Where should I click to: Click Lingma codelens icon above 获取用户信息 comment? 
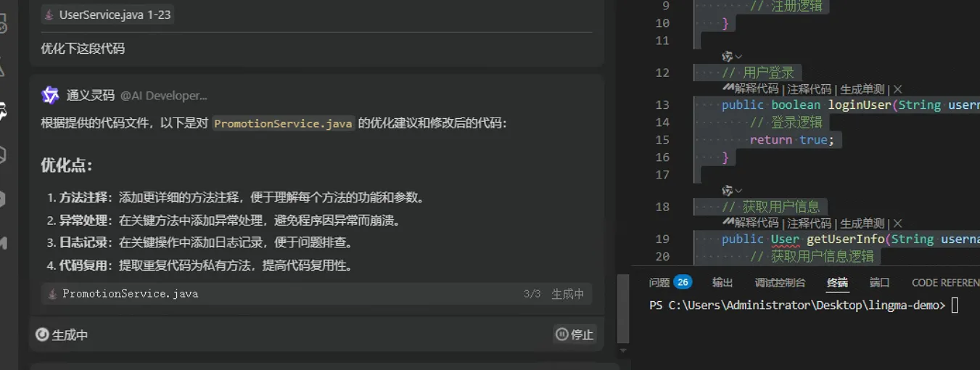[727, 190]
